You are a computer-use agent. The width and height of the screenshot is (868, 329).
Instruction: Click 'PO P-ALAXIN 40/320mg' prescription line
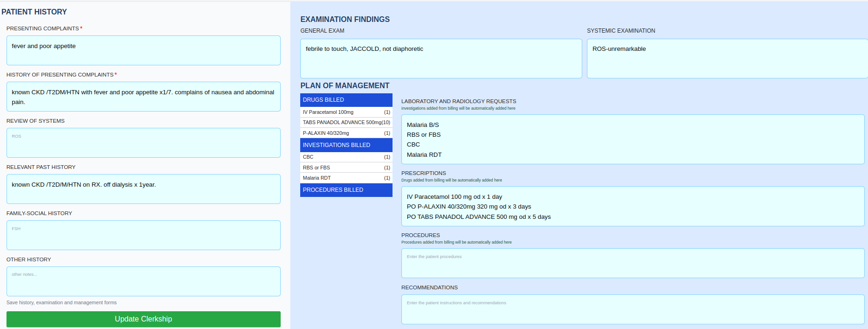click(469, 207)
